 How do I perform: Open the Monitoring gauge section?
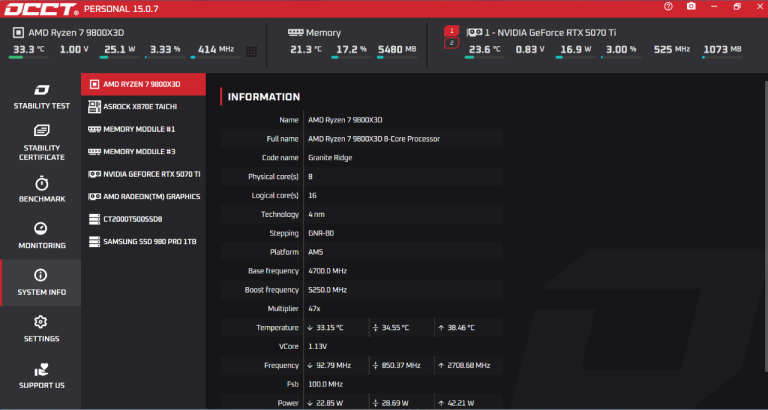coord(40,236)
